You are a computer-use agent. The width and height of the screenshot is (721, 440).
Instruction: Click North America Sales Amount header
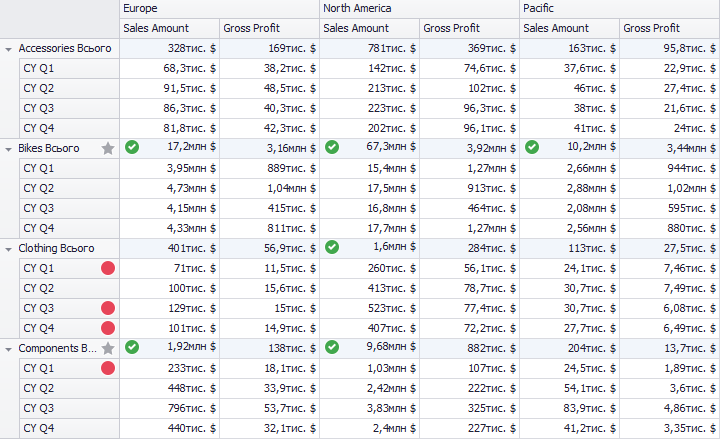(x=370, y=29)
